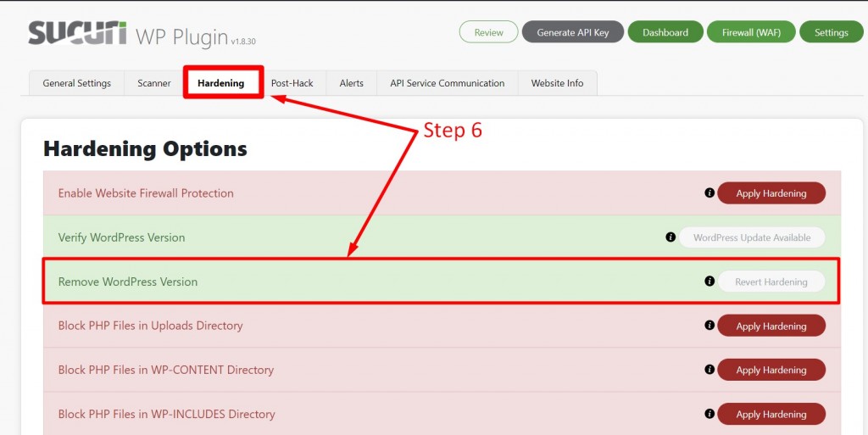Image resolution: width=868 pixels, height=435 pixels.
Task: Apply Hardening for Website Firewall Protection
Action: (x=771, y=193)
